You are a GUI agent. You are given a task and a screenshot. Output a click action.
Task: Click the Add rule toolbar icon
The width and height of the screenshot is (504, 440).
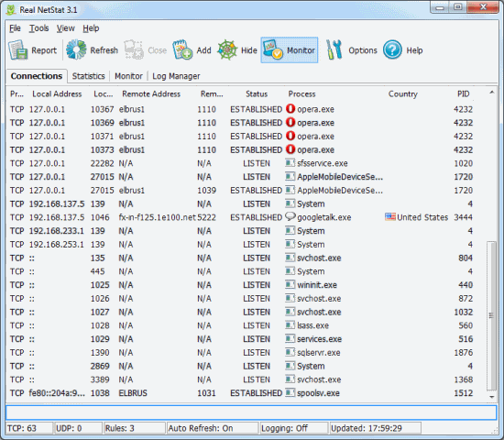pos(182,49)
